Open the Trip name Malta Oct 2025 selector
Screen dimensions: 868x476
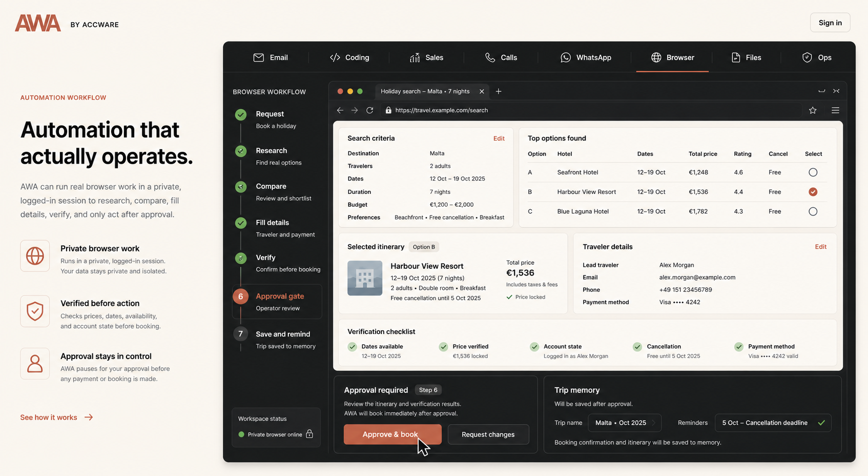[x=625, y=423]
